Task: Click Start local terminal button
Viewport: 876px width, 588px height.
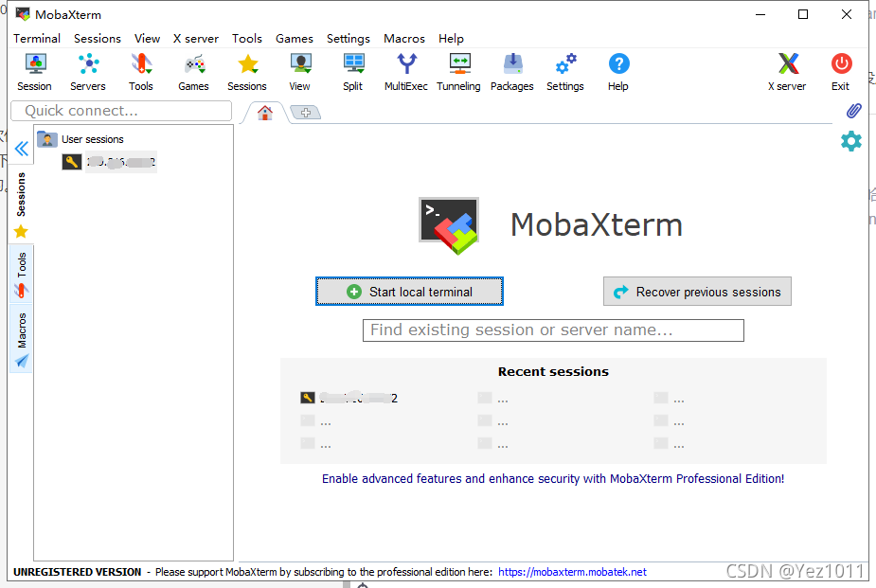Action: 409,292
